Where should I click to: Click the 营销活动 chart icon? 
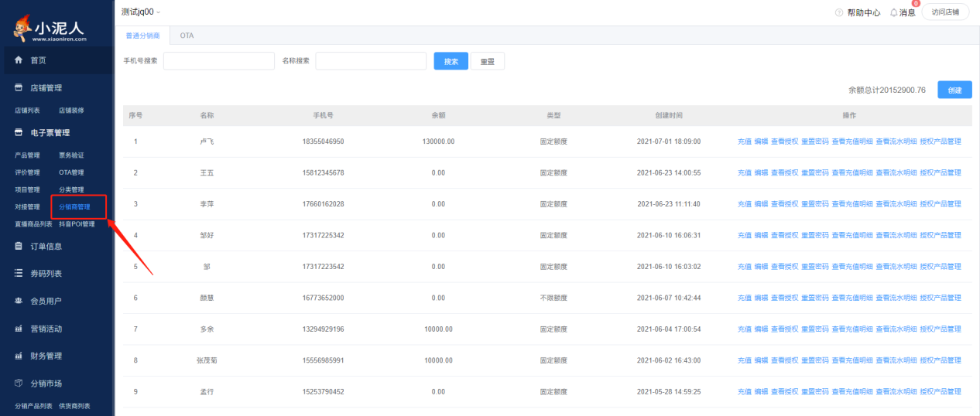point(19,329)
